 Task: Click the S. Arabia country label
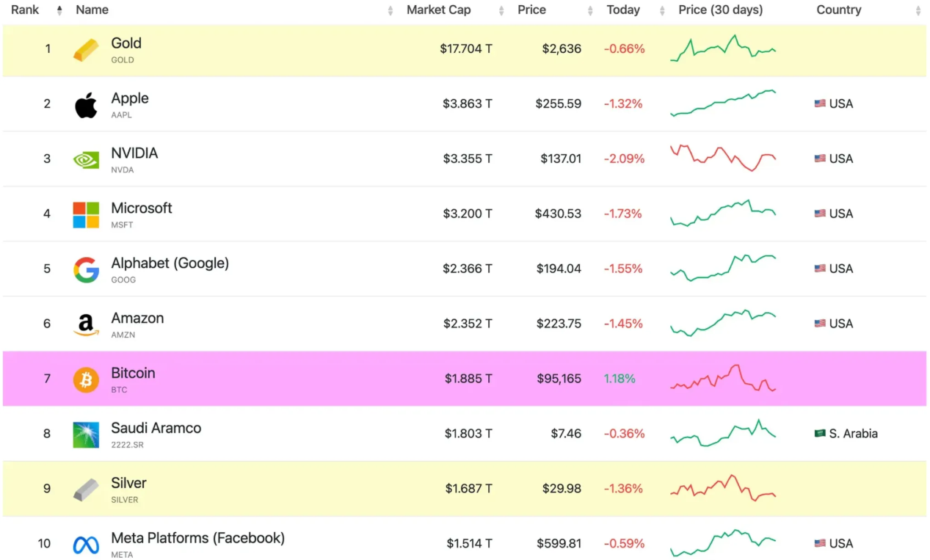point(854,434)
